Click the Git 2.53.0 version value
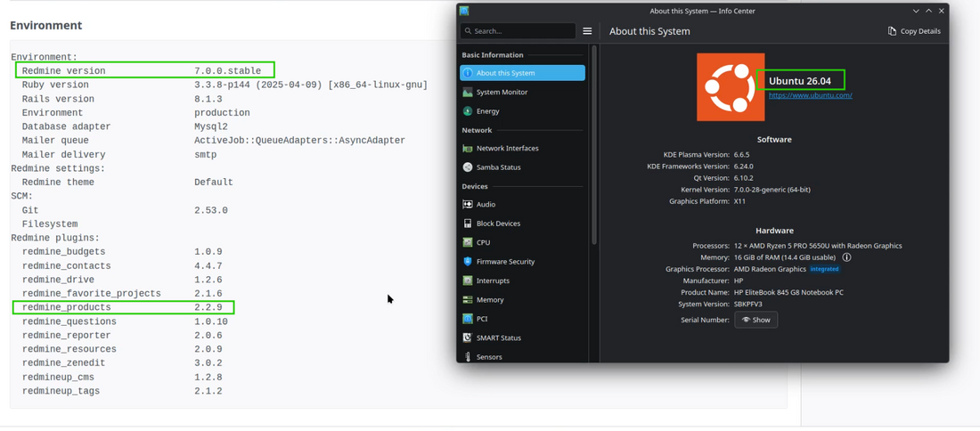980x431 pixels. (210, 210)
